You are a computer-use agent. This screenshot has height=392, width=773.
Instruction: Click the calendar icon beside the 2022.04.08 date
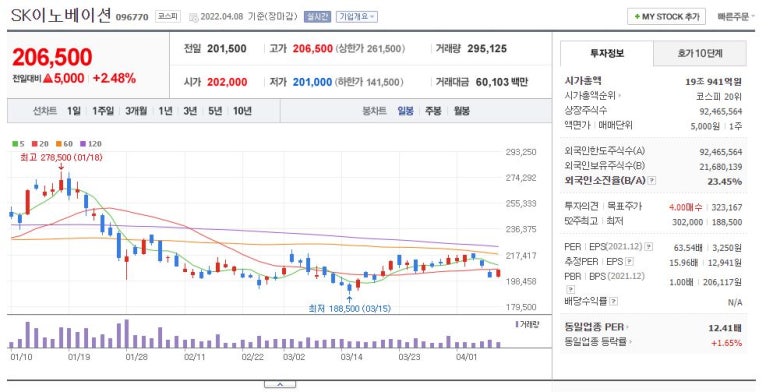(193, 17)
